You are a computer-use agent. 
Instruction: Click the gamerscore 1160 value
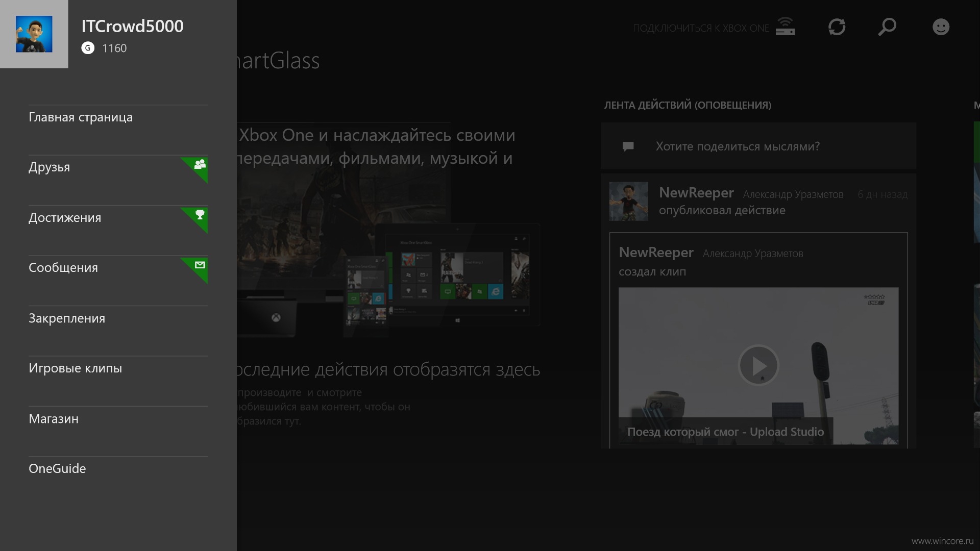click(x=114, y=48)
